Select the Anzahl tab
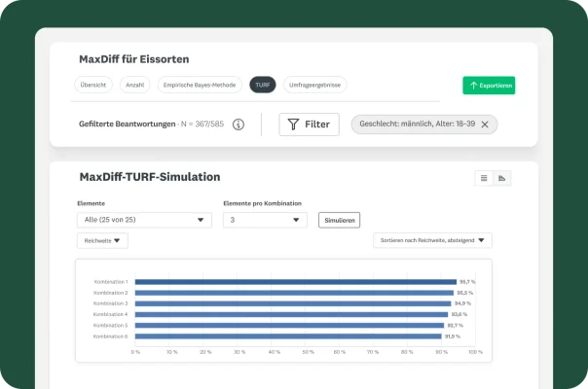Viewport: 588px width, 389px height. tap(134, 86)
